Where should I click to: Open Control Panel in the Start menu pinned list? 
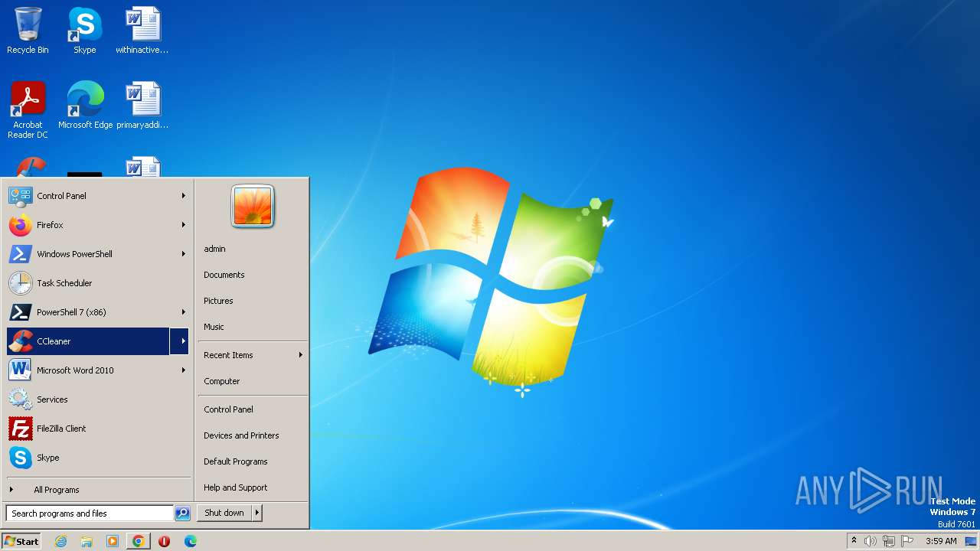tap(98, 196)
